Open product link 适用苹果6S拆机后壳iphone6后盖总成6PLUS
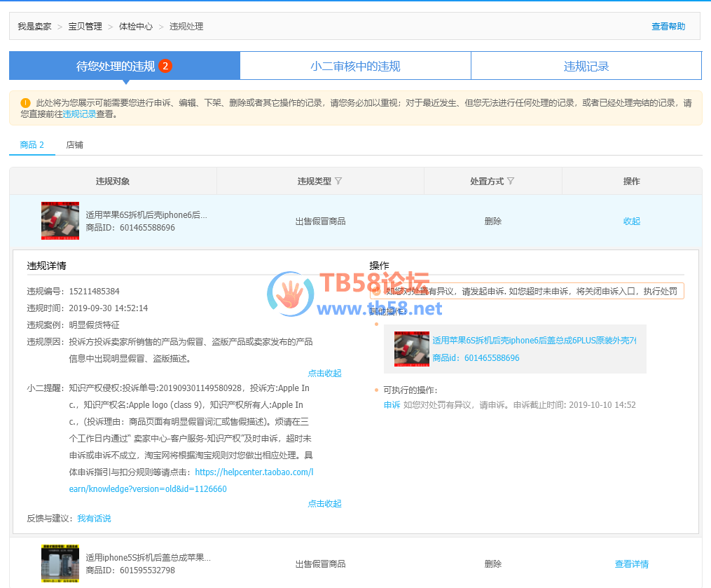711x588 pixels. (x=534, y=341)
